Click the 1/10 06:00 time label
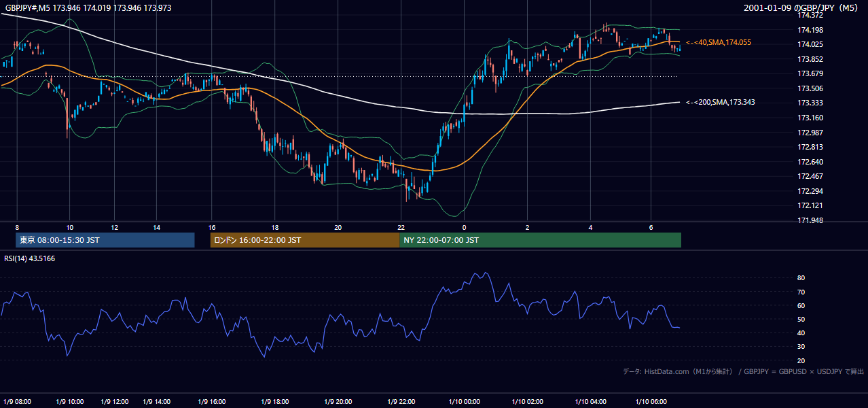Image resolution: width=868 pixels, height=408 pixels. (651, 401)
